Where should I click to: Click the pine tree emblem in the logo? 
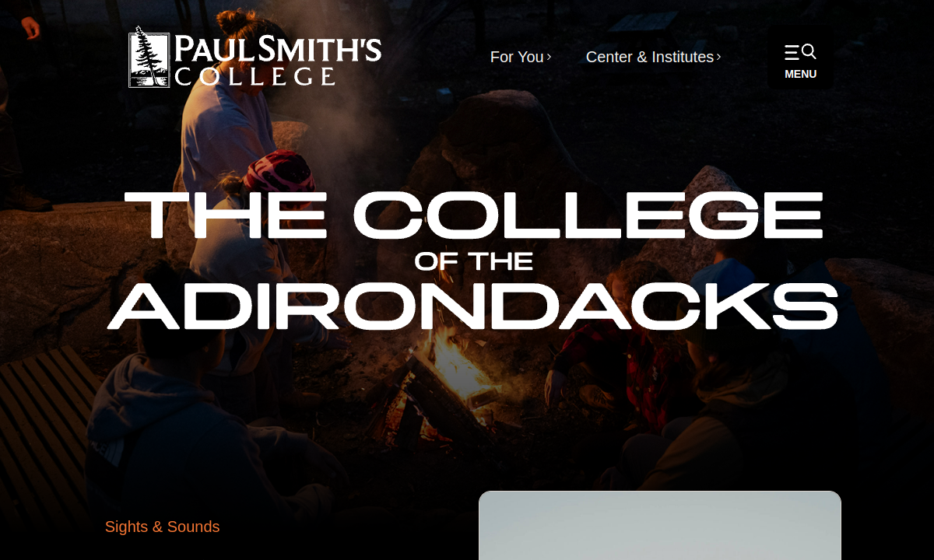point(149,57)
